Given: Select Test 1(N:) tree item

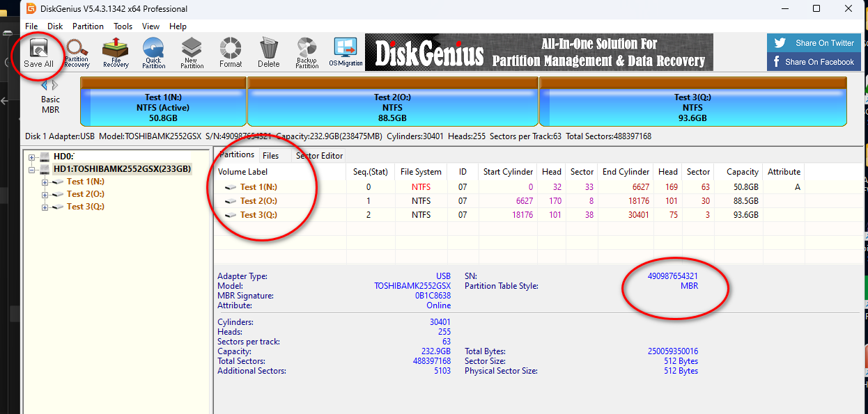Looking at the screenshot, I should tap(86, 182).
